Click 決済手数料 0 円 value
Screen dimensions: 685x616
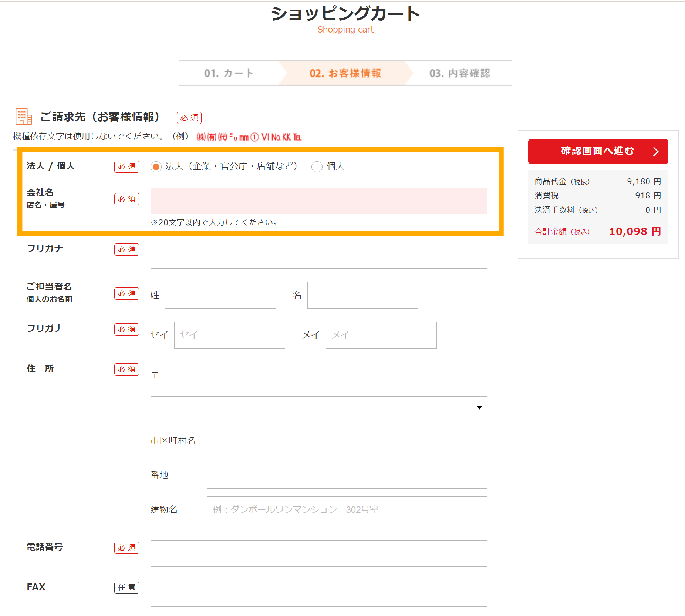(x=653, y=210)
